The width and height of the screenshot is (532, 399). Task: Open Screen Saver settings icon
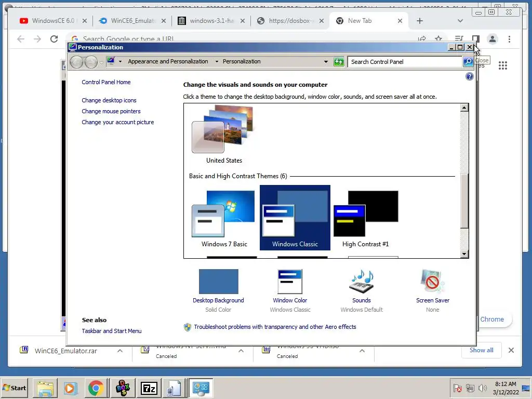pyautogui.click(x=432, y=281)
